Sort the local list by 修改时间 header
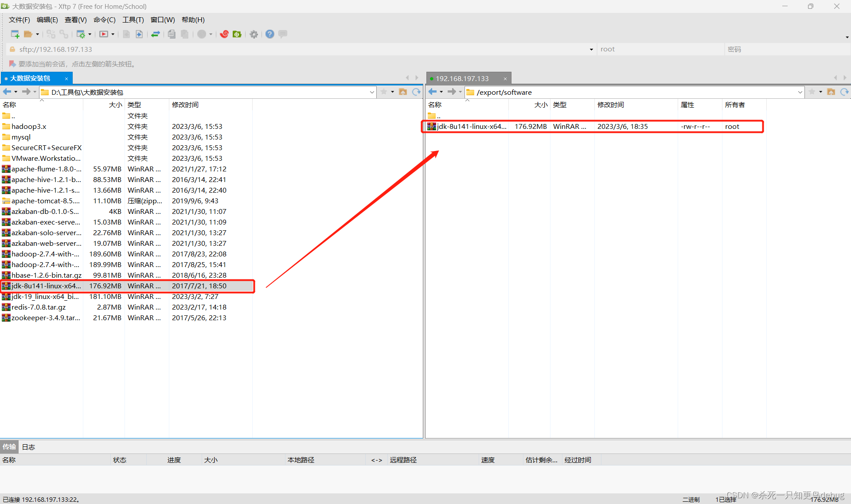 (x=185, y=105)
